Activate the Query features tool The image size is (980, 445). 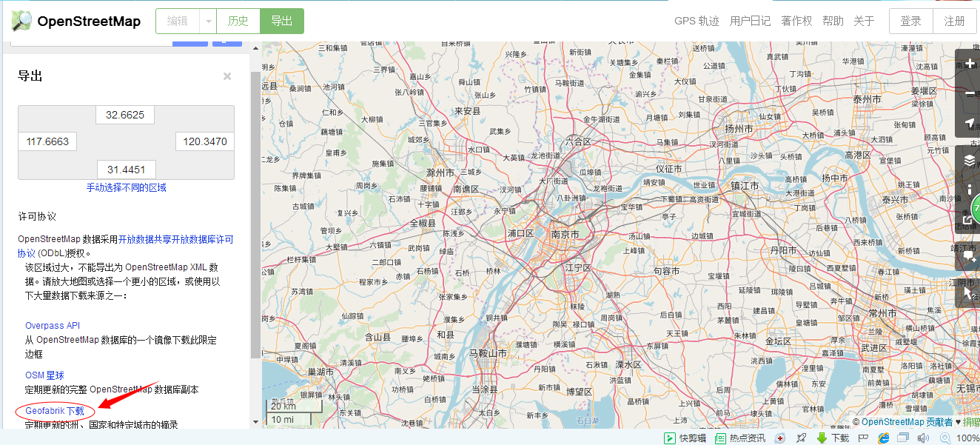click(x=970, y=293)
